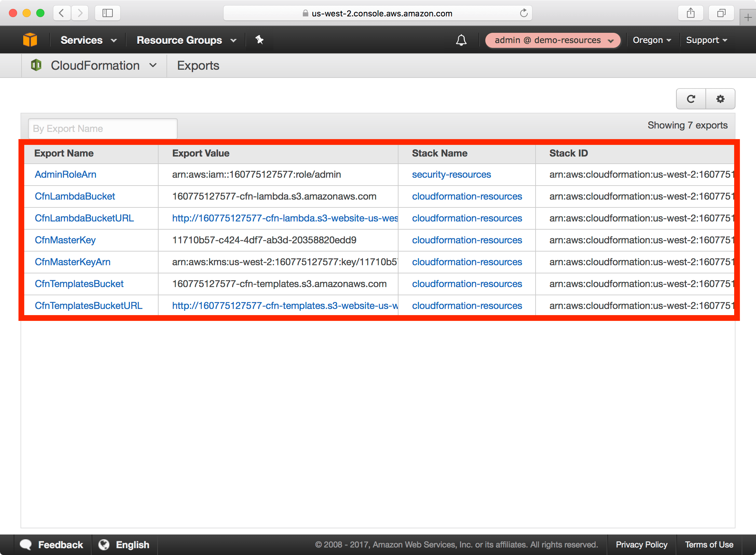Click the globe icon next to English

(x=104, y=544)
